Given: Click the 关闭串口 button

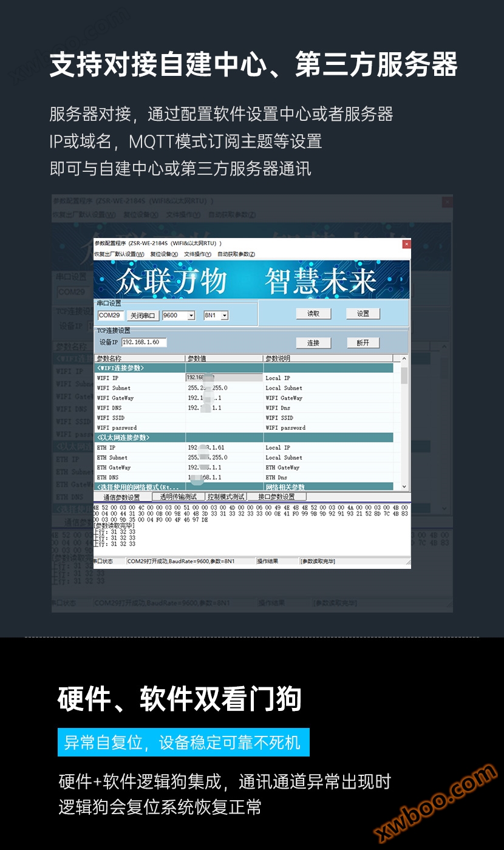Looking at the screenshot, I should click(x=143, y=316).
